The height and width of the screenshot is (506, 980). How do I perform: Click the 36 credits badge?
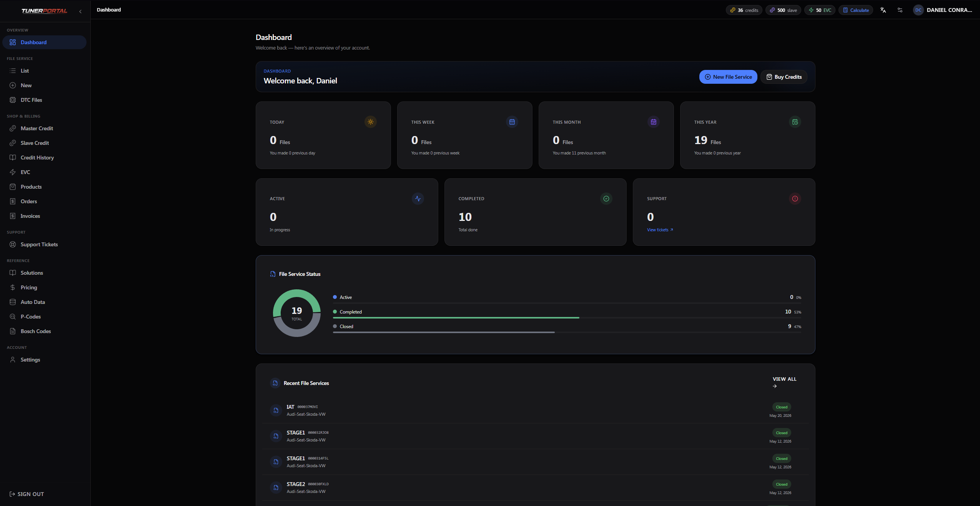tap(744, 10)
